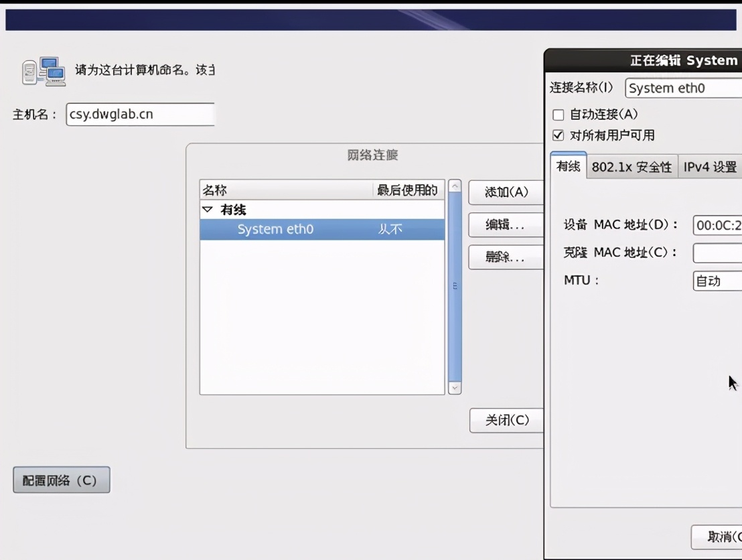Click the 关闭(C) button
Viewport: 742px width, 560px height.
coord(506,420)
